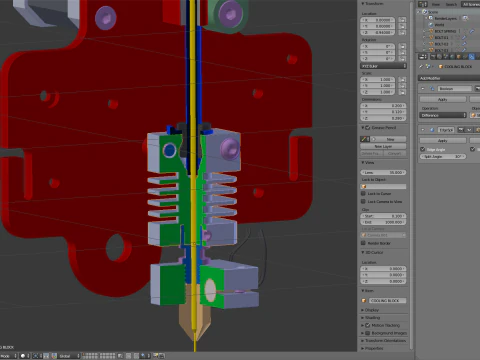Uncheck Edge Angle in EdgeSplit modifier
This screenshot has height=360, width=480.
coord(423,149)
